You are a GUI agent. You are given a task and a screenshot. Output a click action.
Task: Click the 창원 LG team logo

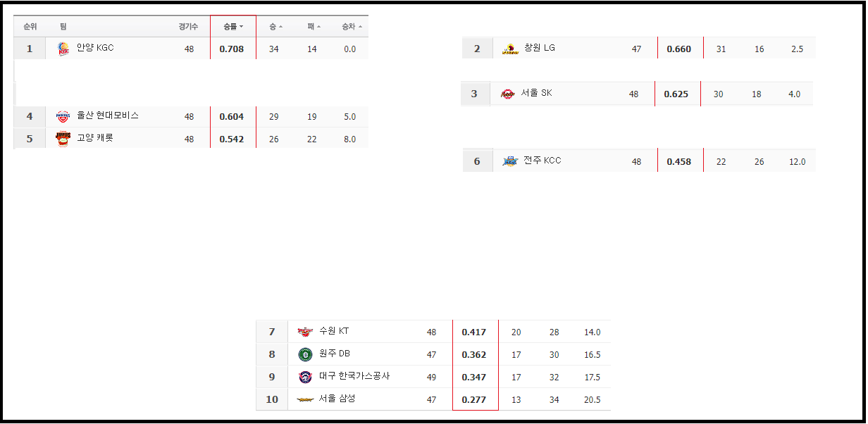point(510,49)
